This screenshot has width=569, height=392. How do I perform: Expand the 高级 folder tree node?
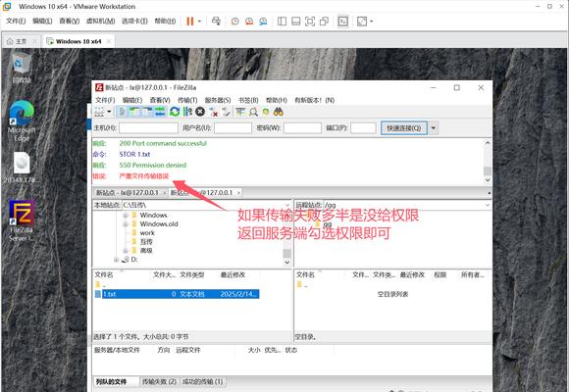click(126, 251)
